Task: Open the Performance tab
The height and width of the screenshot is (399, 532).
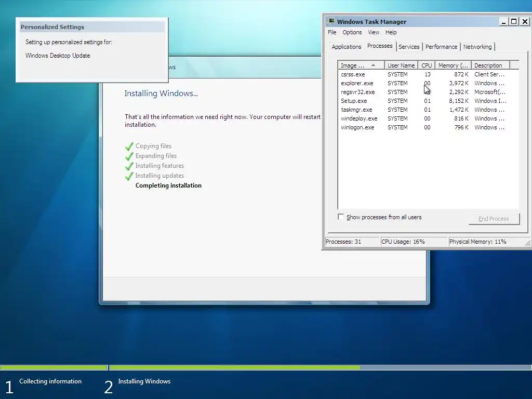Action: coord(441,47)
